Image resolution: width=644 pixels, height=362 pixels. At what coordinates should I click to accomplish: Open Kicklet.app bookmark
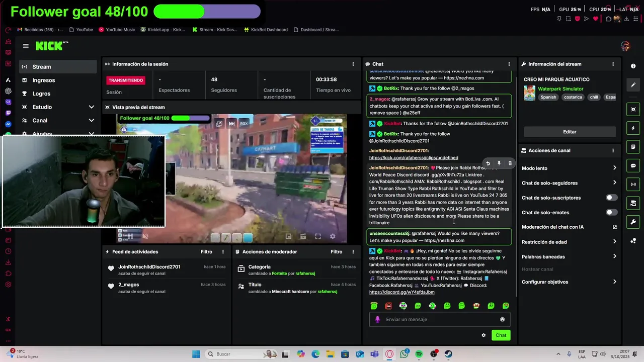(x=163, y=30)
